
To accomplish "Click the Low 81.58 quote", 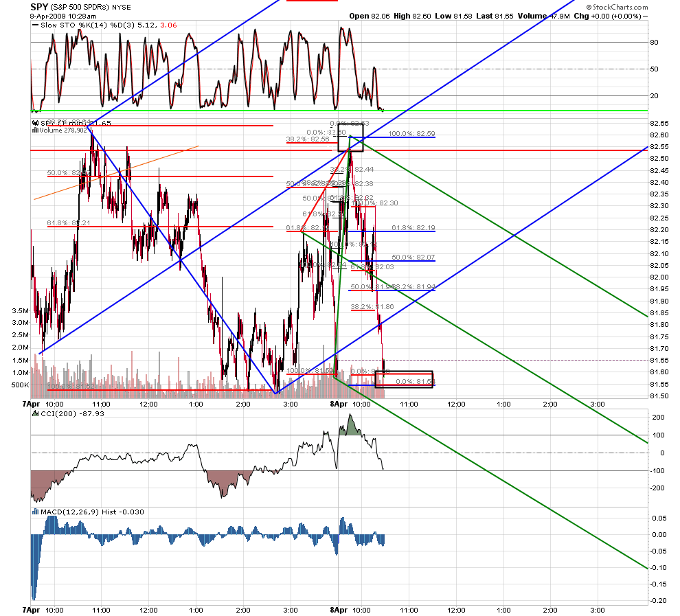I will click(453, 16).
